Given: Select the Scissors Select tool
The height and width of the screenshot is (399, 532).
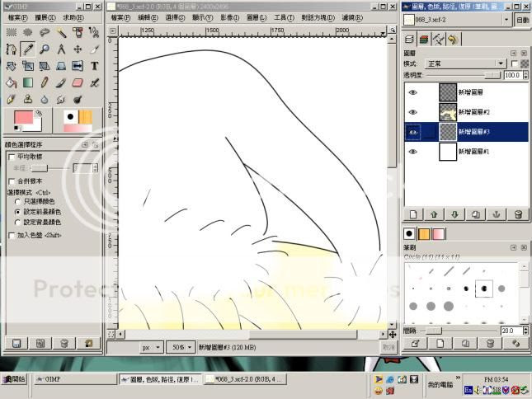Looking at the screenshot, I should pyautogui.click(x=94, y=32).
